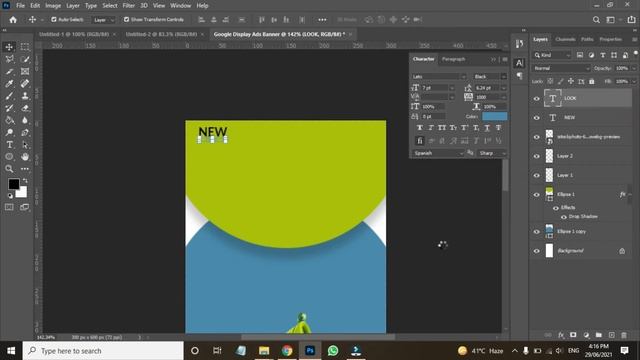Viewport: 640px width, 360px height.
Task: Add a layer mask at Layers panel bottom
Action: pyautogui.click(x=573, y=335)
